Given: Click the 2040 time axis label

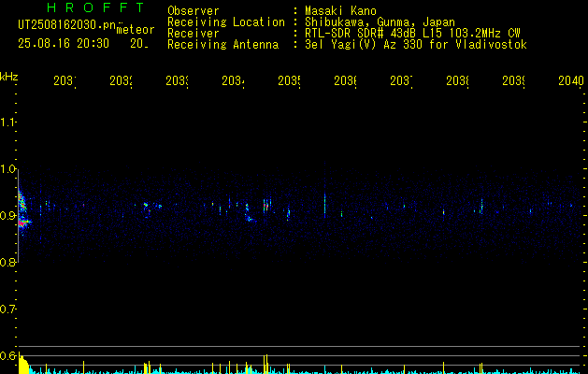Looking at the screenshot, I should click(x=571, y=80).
